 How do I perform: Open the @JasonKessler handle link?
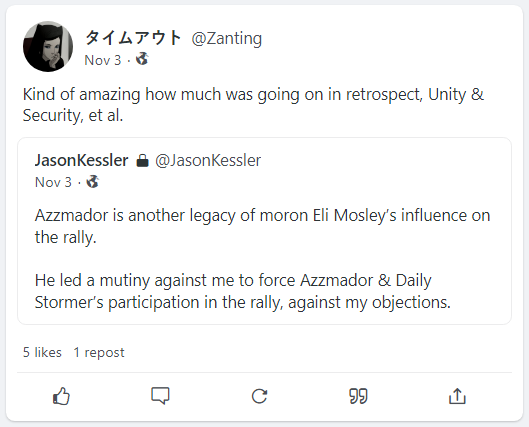[x=208, y=160]
